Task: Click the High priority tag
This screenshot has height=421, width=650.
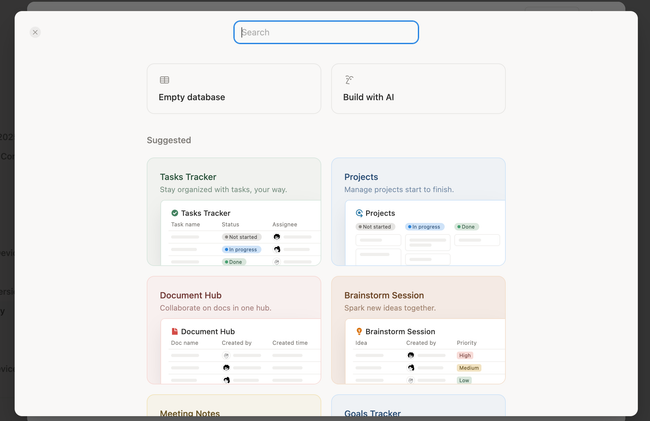Action: (x=465, y=355)
